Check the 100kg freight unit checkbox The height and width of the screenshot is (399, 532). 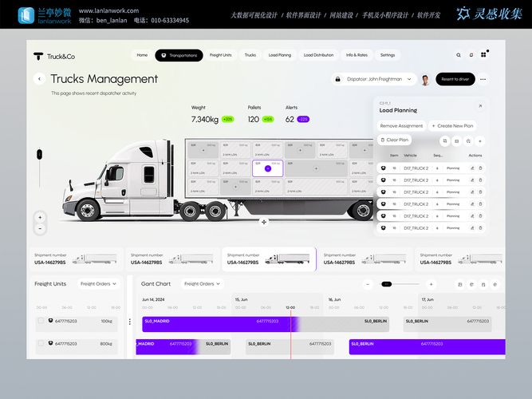click(x=41, y=321)
